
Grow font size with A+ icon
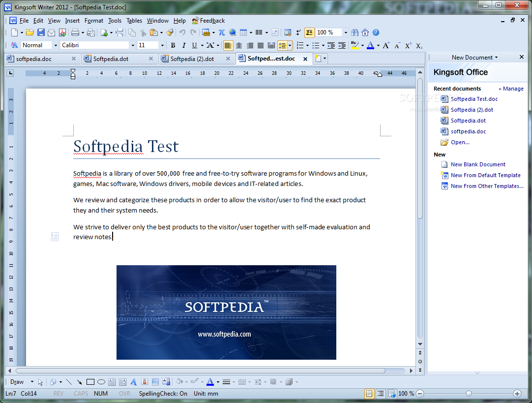pos(386,45)
